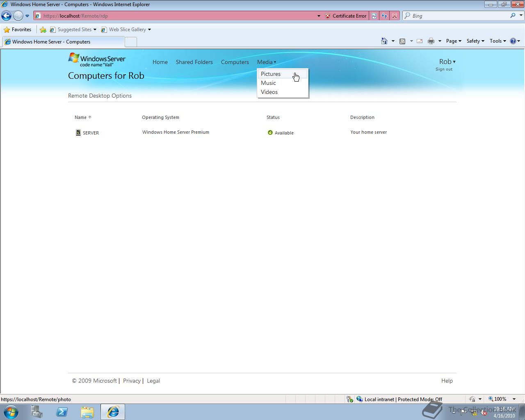Viewport: 525px width, 420px height.
Task: Select Pictures from Media menu
Action: [283, 74]
